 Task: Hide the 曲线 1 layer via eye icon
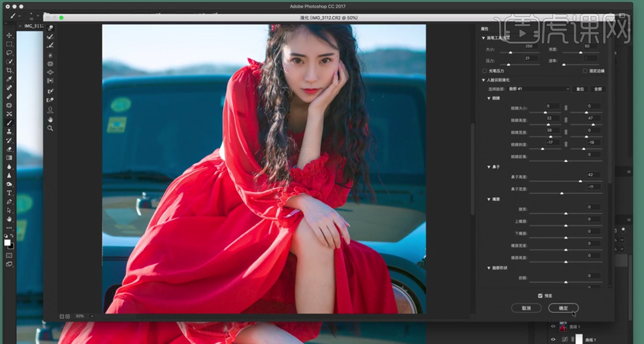553,339
